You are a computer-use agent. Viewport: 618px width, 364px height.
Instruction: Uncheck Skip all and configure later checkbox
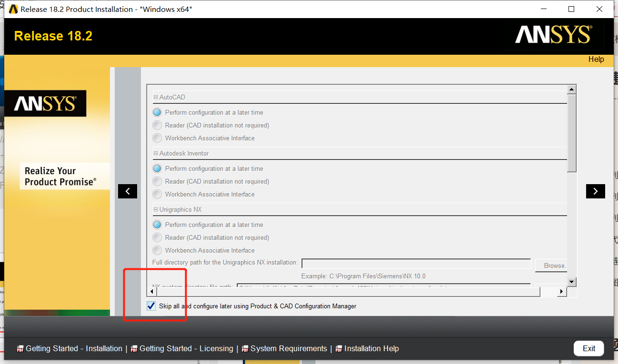pyautogui.click(x=151, y=306)
